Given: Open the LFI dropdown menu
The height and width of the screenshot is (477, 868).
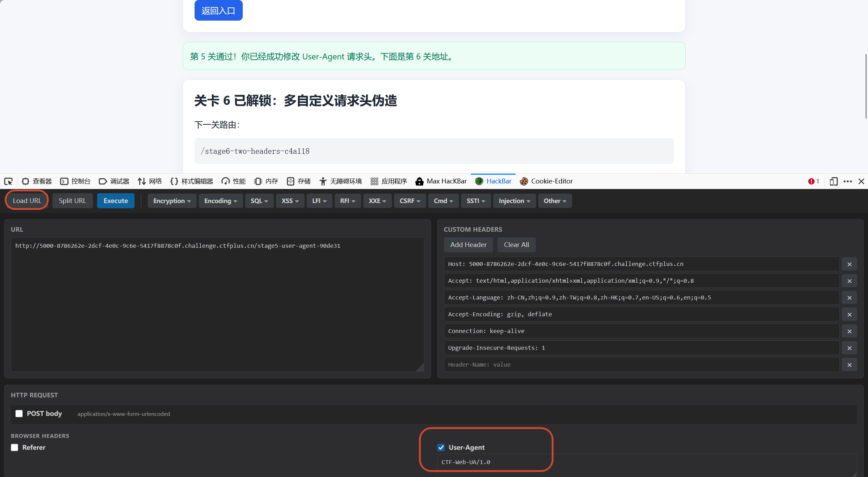Looking at the screenshot, I should click(319, 201).
